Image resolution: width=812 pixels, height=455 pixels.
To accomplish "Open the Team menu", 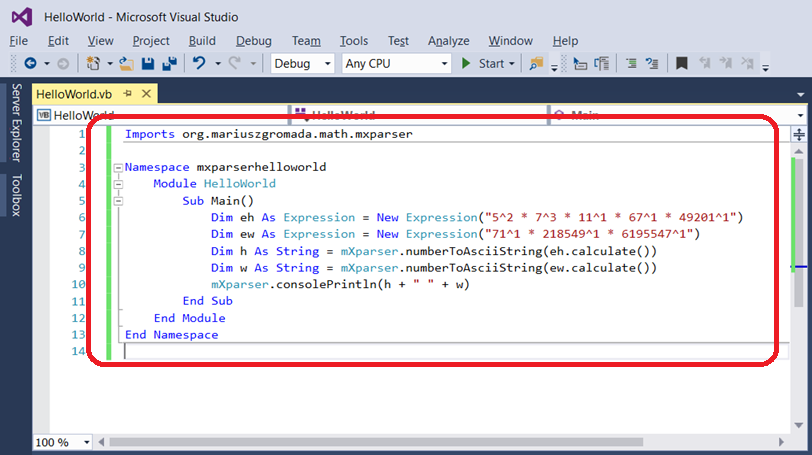I will (306, 41).
